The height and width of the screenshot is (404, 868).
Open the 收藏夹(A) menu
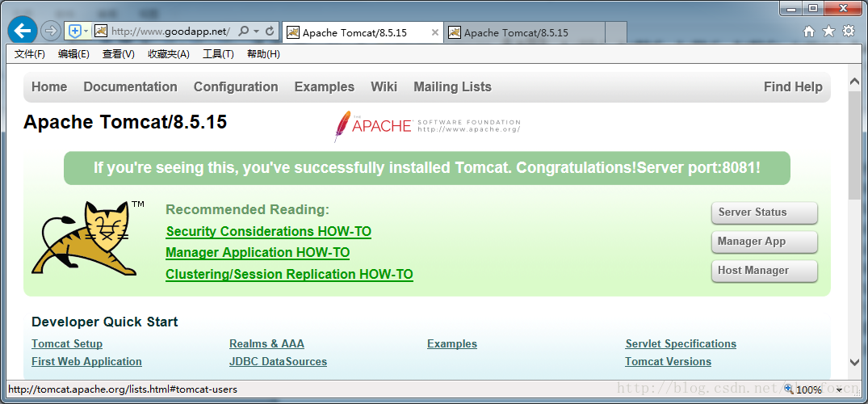(168, 54)
